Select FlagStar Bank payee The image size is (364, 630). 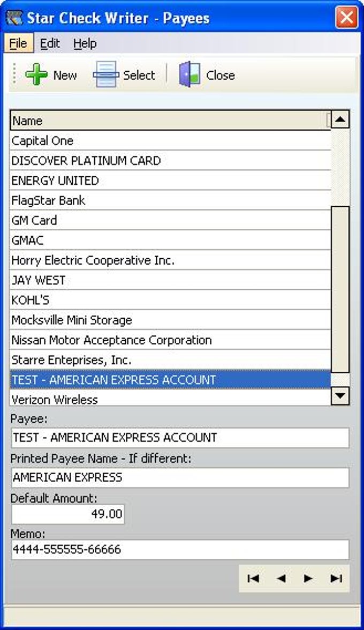[x=170, y=200]
